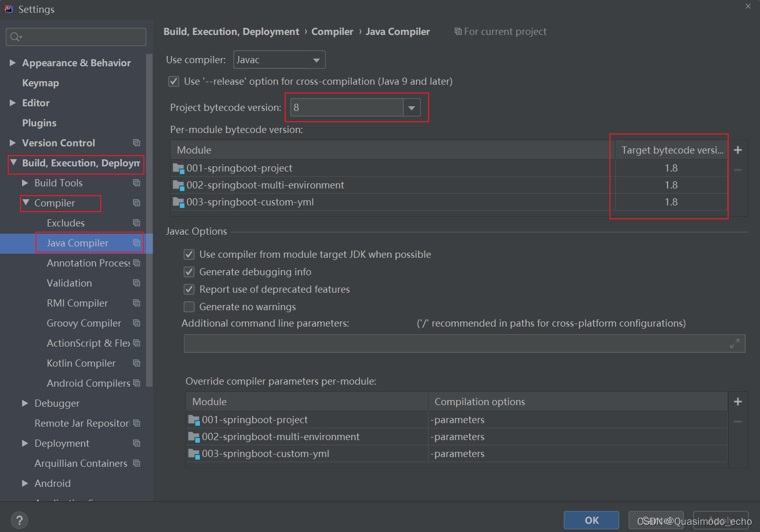The image size is (760, 532).
Task: Click the project-level icon beside Groovy Compiler
Action: [x=136, y=323]
